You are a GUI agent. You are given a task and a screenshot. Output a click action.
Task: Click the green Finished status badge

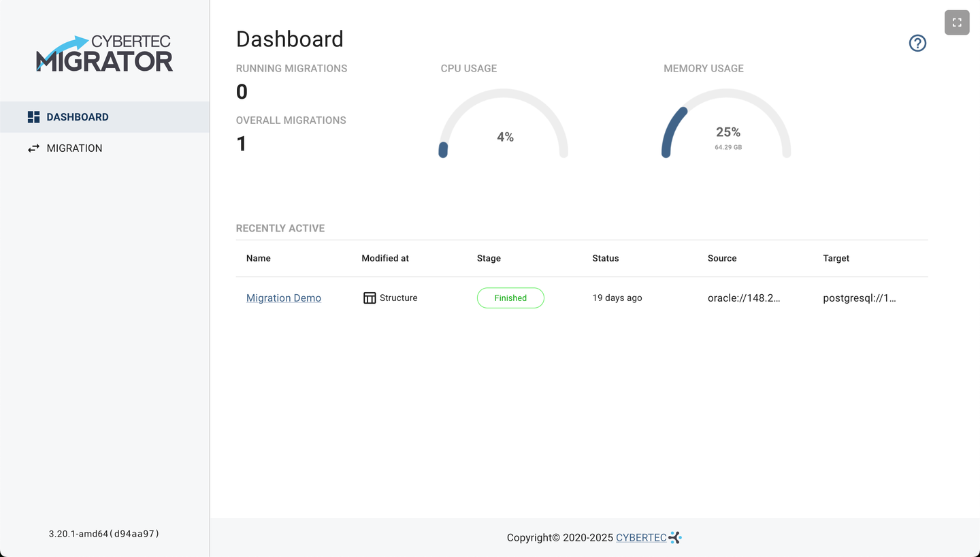point(510,298)
